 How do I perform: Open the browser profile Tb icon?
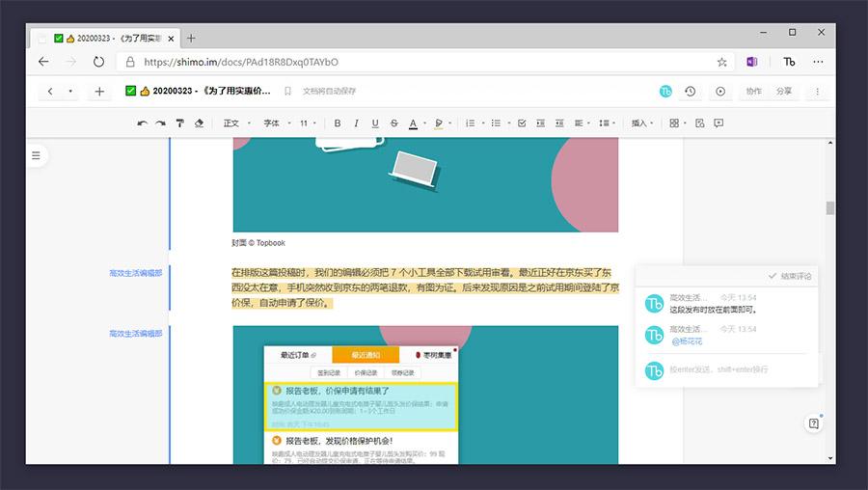pos(789,62)
